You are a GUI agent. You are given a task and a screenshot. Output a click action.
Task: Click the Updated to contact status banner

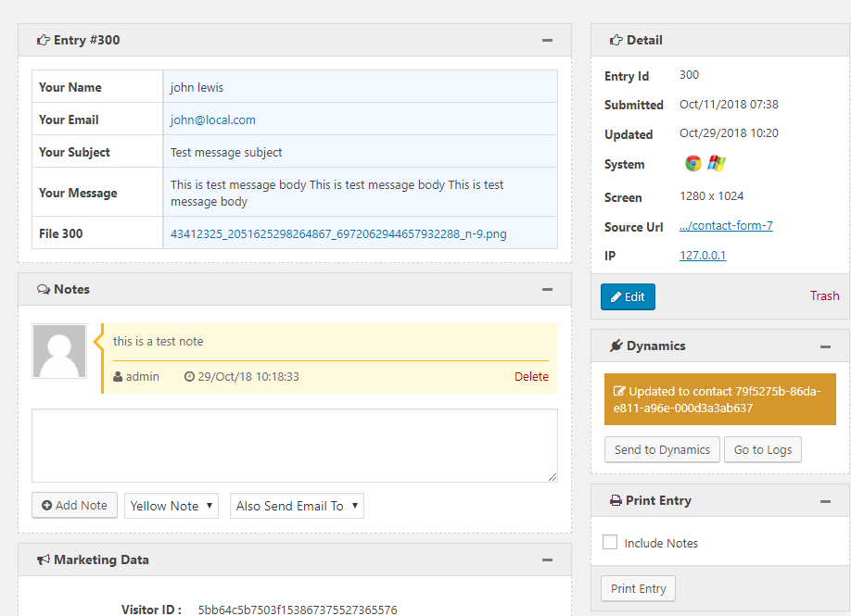[720, 399]
